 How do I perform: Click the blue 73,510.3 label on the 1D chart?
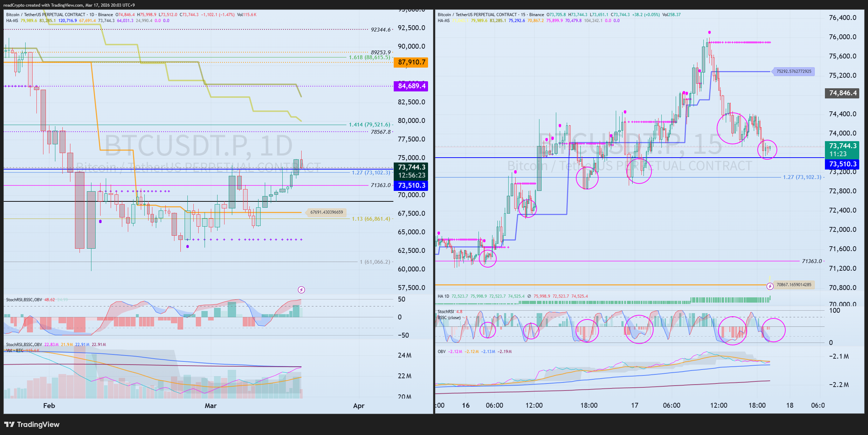point(411,186)
